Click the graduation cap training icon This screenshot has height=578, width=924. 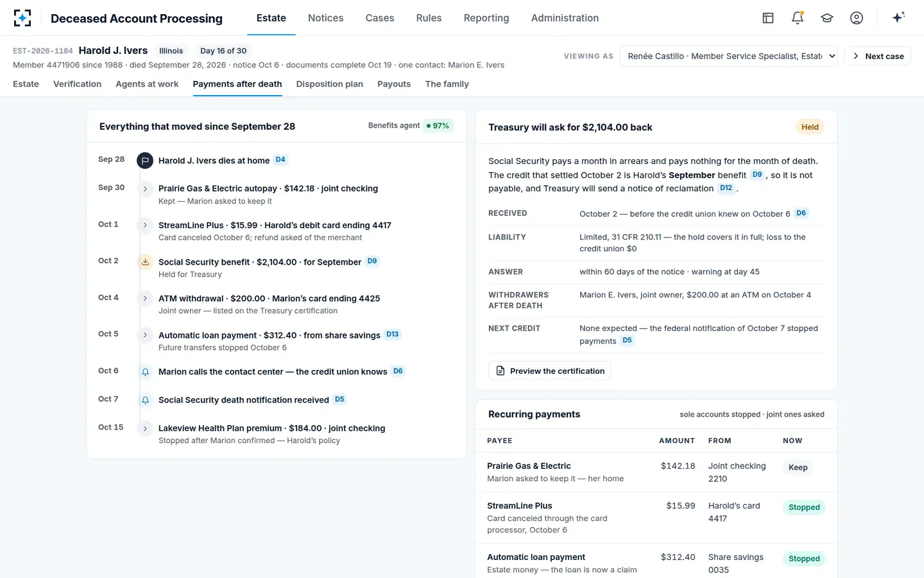827,18
